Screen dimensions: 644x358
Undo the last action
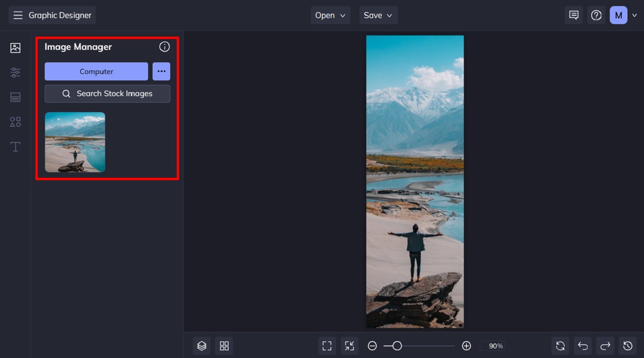583,346
